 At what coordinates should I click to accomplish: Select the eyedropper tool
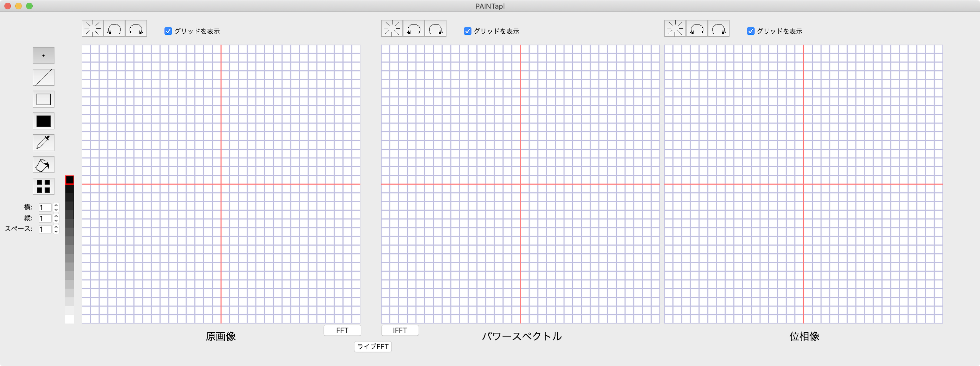(43, 143)
